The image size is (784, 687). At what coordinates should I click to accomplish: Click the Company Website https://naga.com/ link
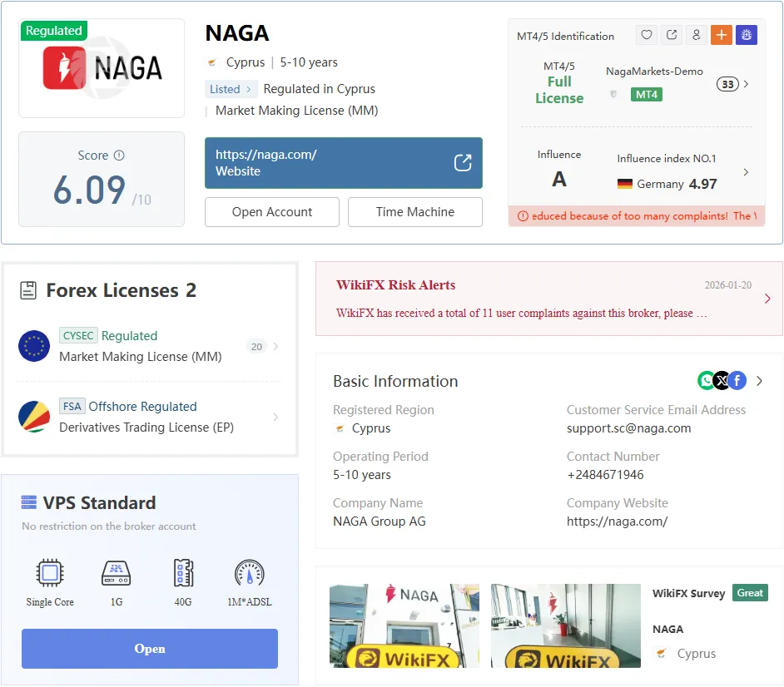pyautogui.click(x=617, y=521)
